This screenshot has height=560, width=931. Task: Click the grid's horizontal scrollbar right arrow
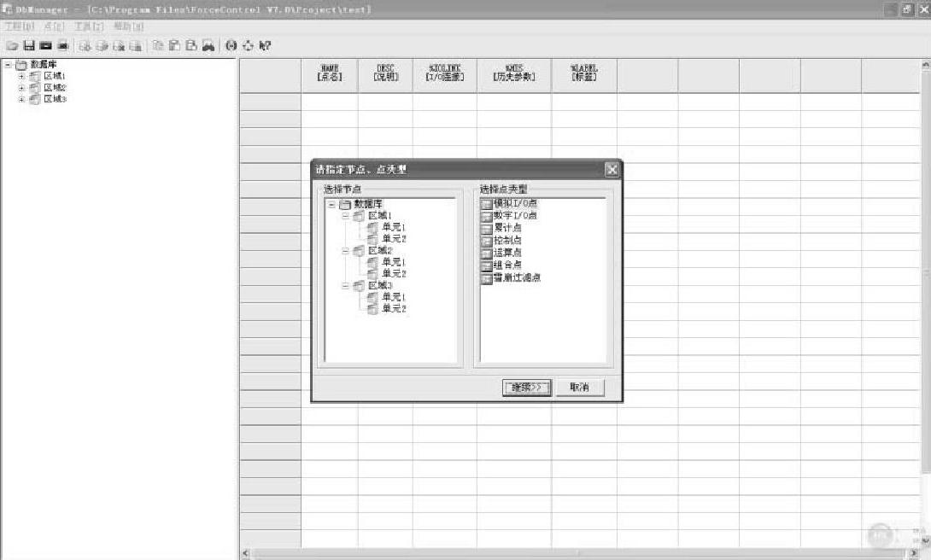coord(915,554)
